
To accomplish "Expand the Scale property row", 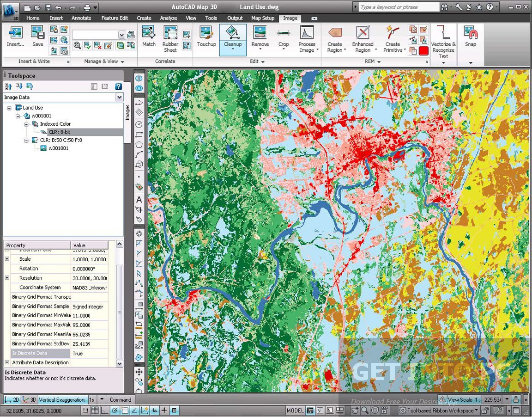I will pos(7,259).
